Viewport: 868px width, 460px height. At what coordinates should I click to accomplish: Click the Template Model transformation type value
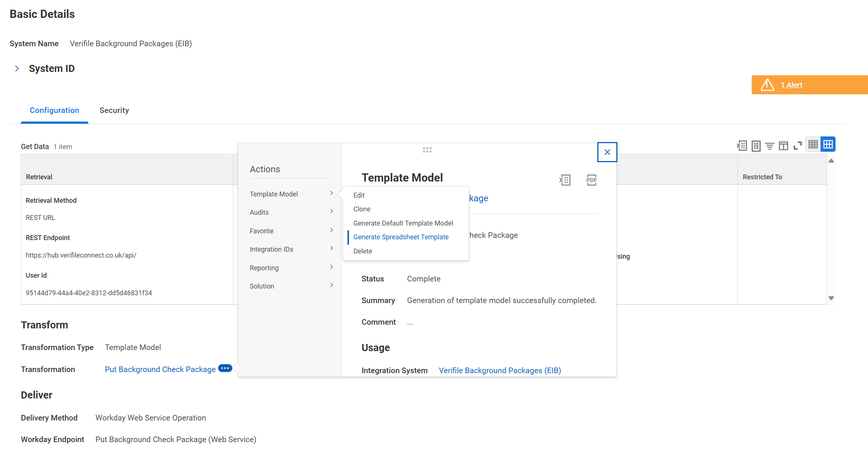[x=133, y=347]
